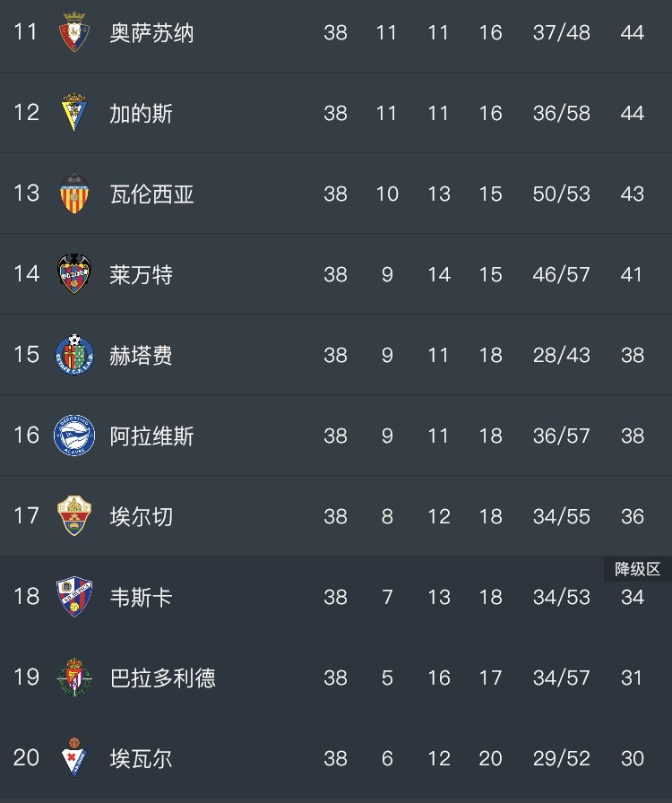Select 赫塔费 goals record 28/43
672x803 pixels.
pyautogui.click(x=561, y=356)
